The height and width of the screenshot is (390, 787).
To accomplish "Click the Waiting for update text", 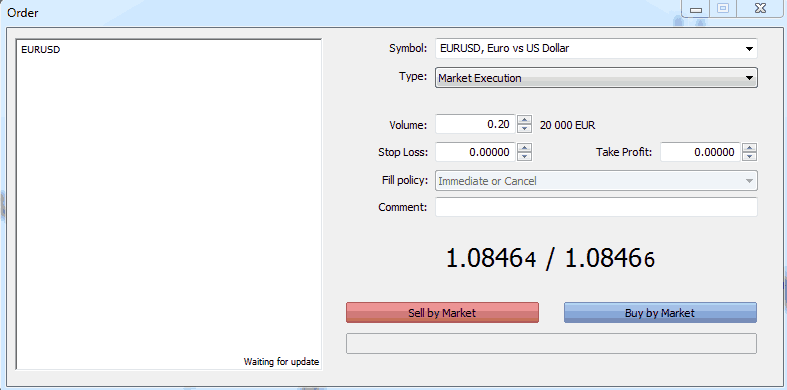I will point(281,361).
